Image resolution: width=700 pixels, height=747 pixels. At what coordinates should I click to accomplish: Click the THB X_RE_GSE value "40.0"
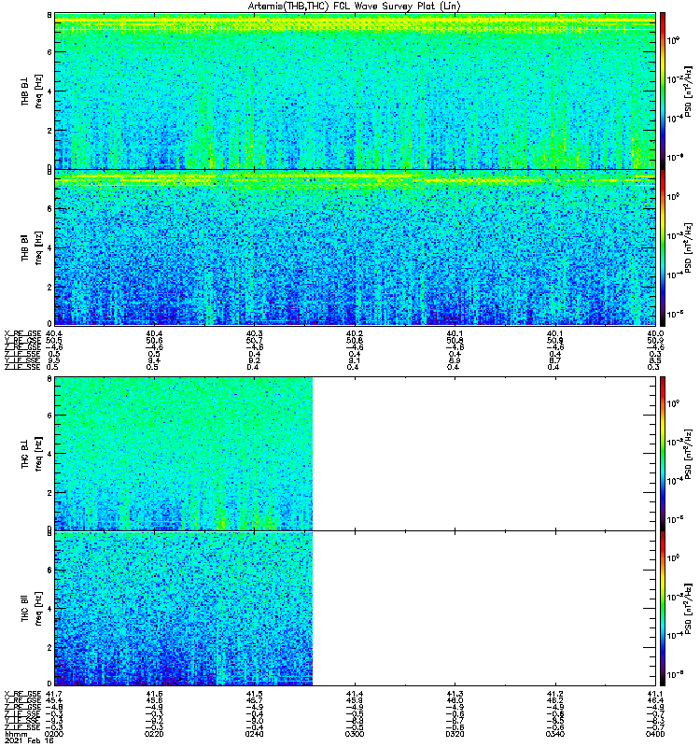pos(655,333)
